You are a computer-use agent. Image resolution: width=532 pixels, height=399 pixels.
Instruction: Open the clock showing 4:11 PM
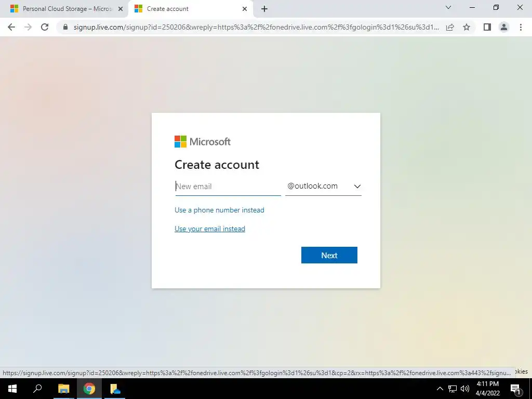point(487,389)
